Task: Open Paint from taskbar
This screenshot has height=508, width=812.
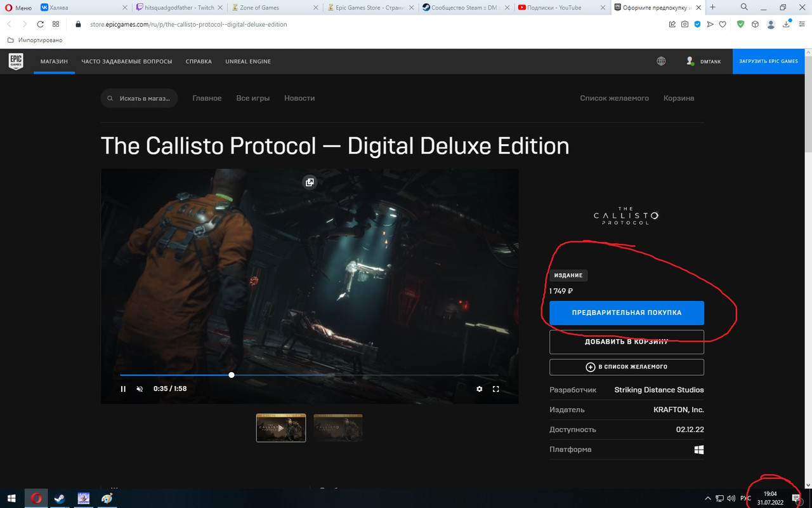Action: [108, 498]
